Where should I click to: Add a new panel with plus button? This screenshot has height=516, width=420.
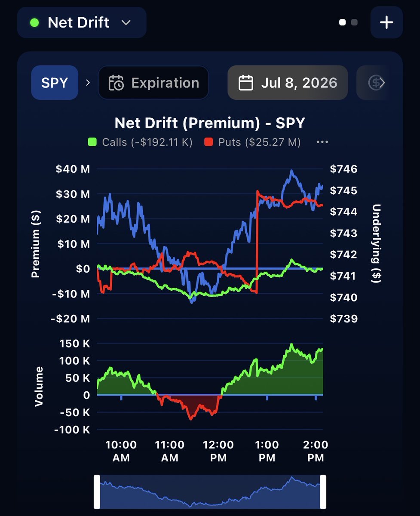(386, 22)
